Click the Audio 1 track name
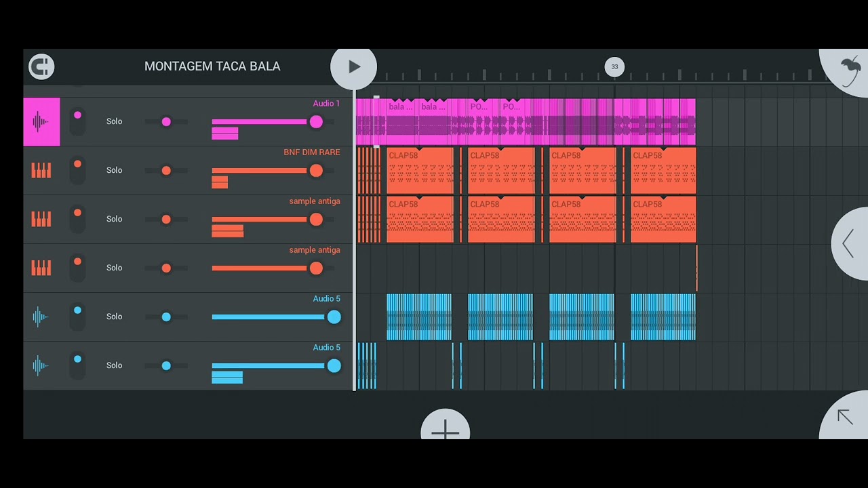The image size is (868, 488). (326, 104)
